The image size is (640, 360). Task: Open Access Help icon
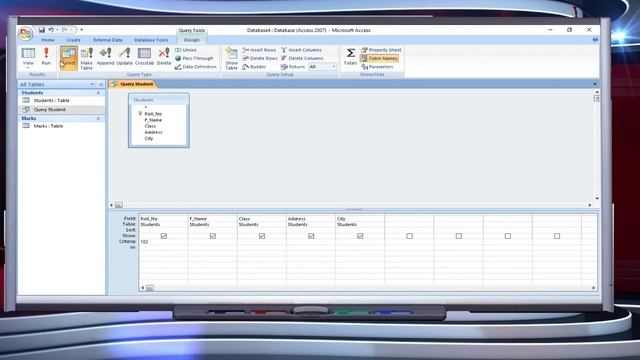(595, 40)
